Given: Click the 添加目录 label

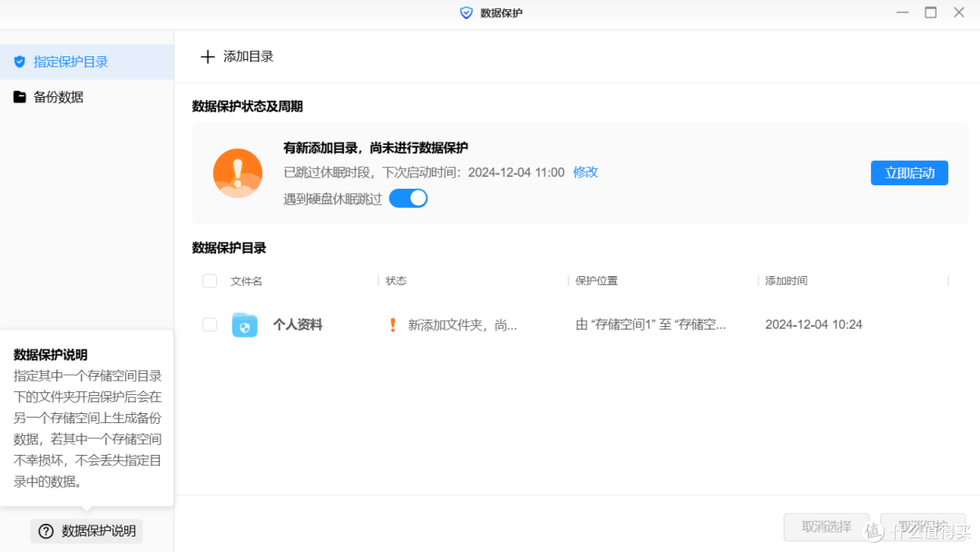Looking at the screenshot, I should coord(248,56).
